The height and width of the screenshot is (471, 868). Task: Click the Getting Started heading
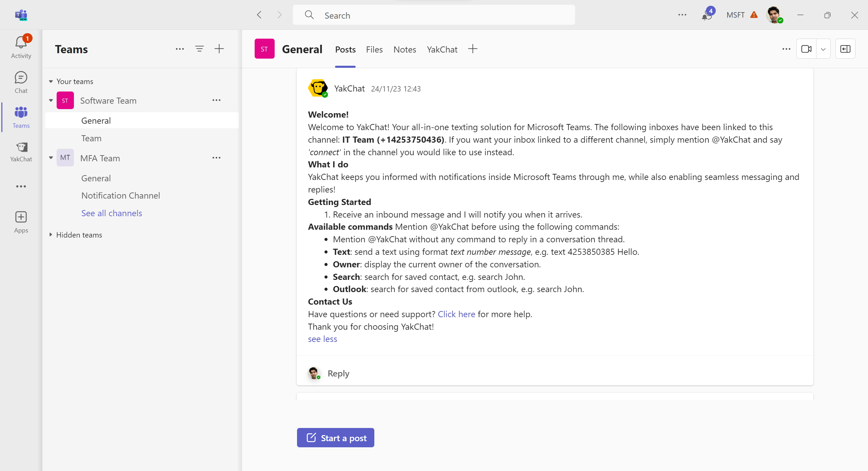click(x=339, y=202)
